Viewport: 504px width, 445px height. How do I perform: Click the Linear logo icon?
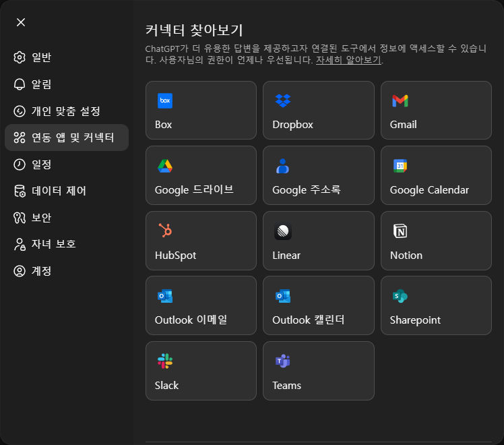tap(283, 231)
